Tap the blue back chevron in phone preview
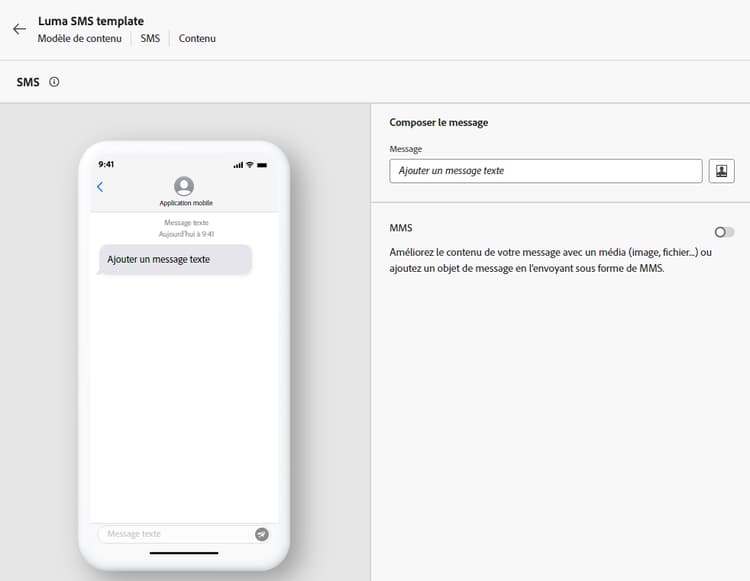 coord(100,186)
